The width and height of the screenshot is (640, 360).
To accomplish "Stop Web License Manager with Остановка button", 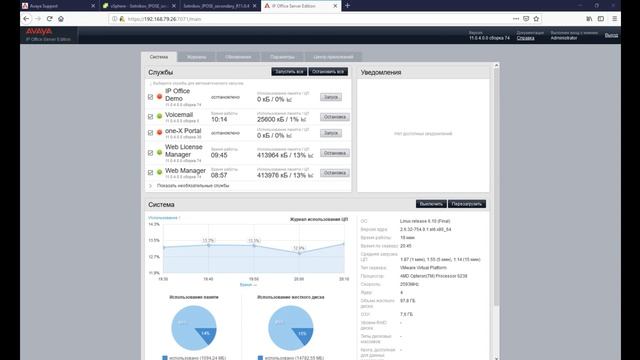I will tap(335, 153).
